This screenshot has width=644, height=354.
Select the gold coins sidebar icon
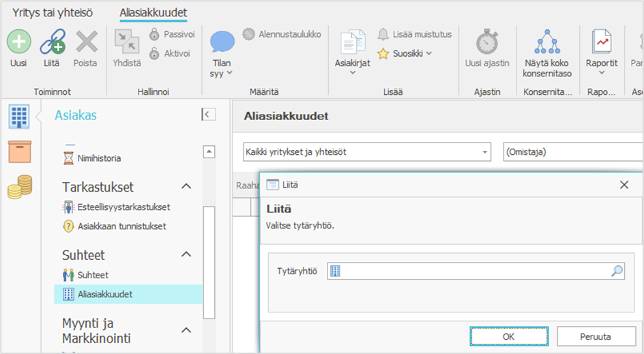[20, 187]
